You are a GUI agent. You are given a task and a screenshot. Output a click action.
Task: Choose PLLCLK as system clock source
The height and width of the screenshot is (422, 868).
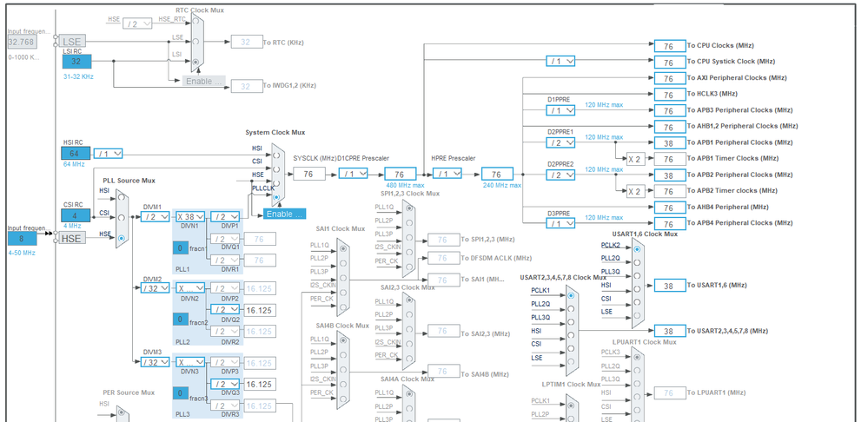click(x=276, y=197)
